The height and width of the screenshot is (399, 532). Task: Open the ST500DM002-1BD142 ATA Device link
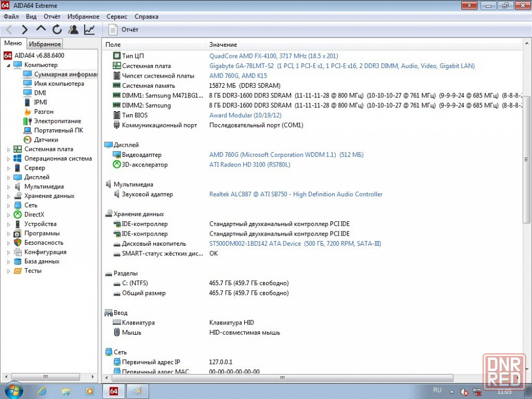(x=295, y=244)
